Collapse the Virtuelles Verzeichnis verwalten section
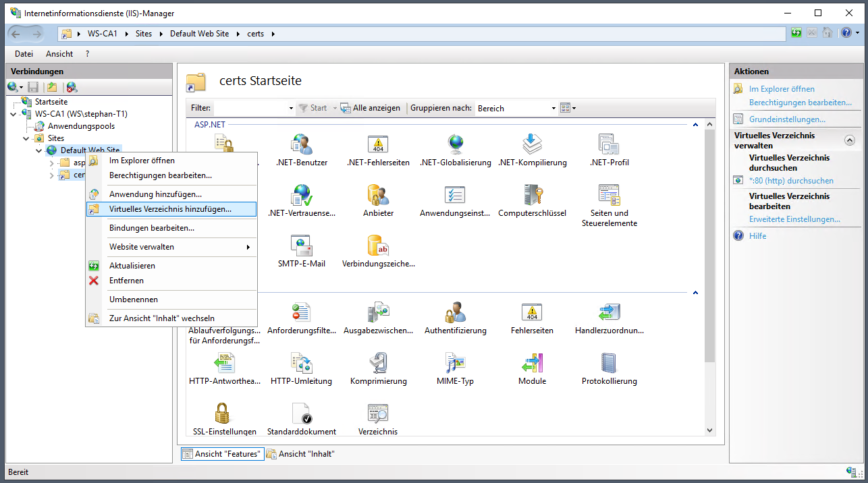 tap(850, 140)
